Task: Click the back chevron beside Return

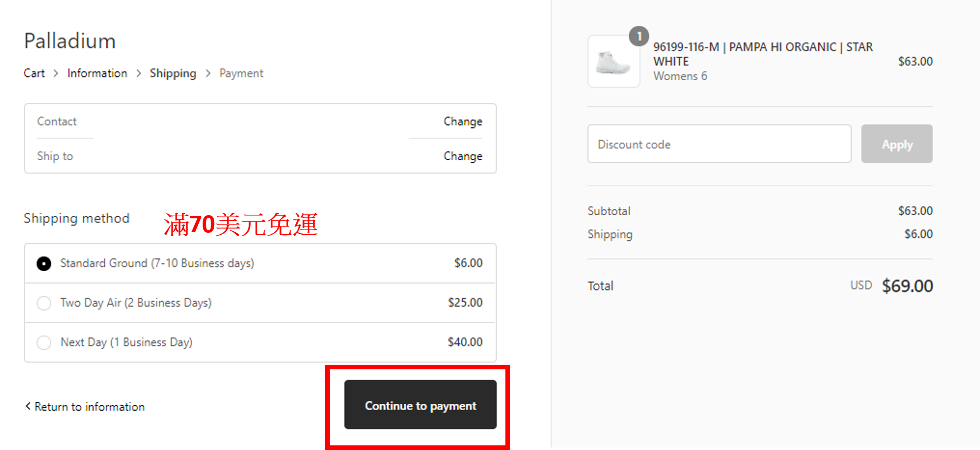Action: [x=28, y=406]
